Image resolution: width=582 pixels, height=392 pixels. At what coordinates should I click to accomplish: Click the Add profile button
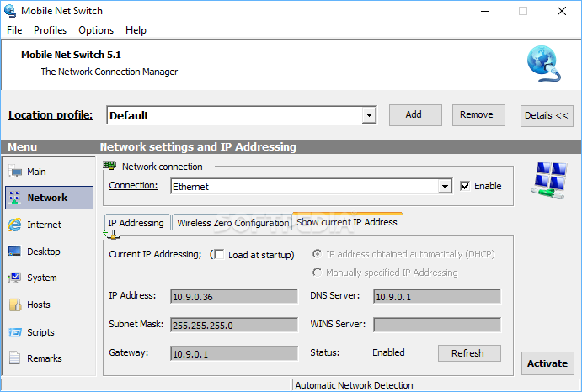[415, 115]
